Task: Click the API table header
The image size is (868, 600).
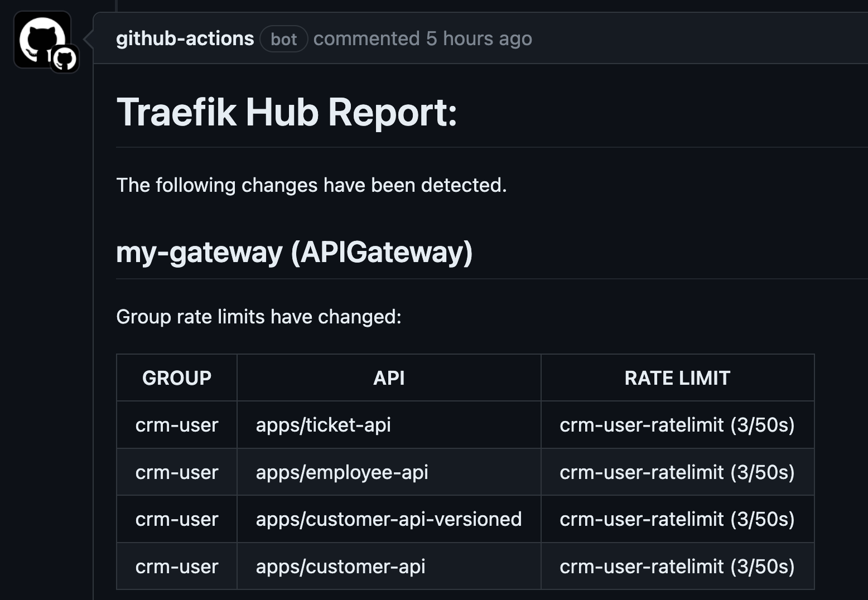Action: 389,378
